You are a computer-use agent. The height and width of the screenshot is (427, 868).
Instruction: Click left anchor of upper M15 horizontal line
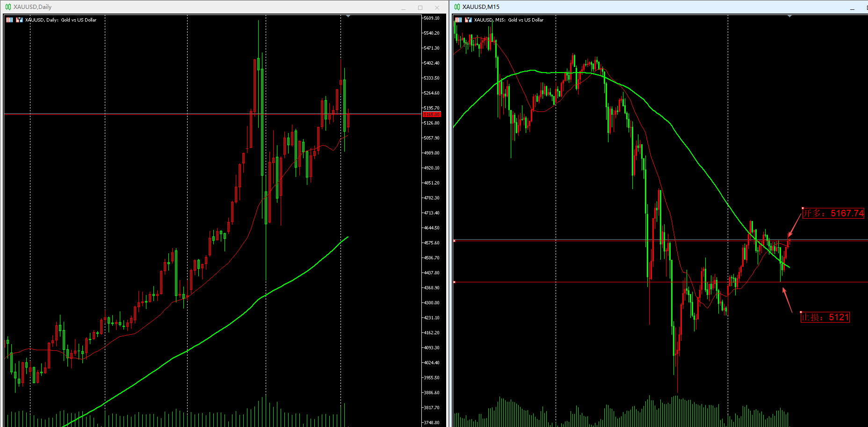(x=455, y=241)
